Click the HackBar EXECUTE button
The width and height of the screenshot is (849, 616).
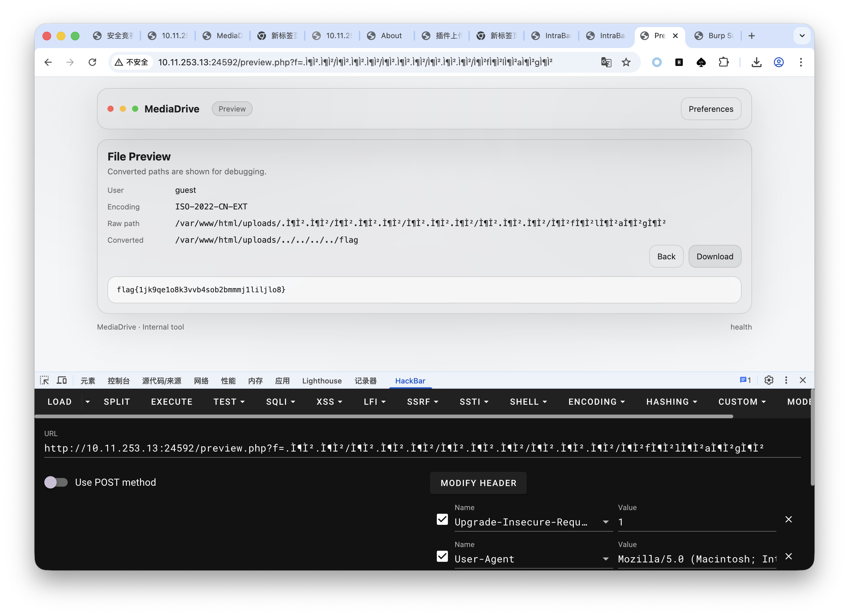[x=171, y=402]
